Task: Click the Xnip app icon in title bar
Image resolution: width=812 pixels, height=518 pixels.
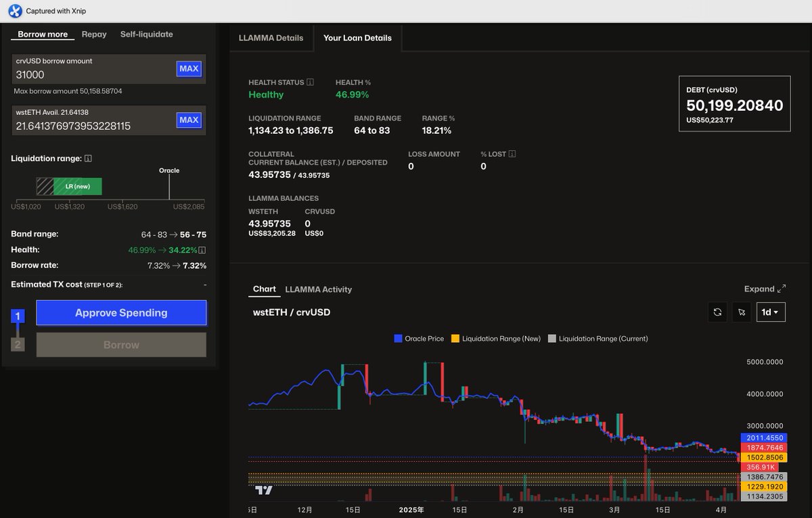Action: [15, 11]
